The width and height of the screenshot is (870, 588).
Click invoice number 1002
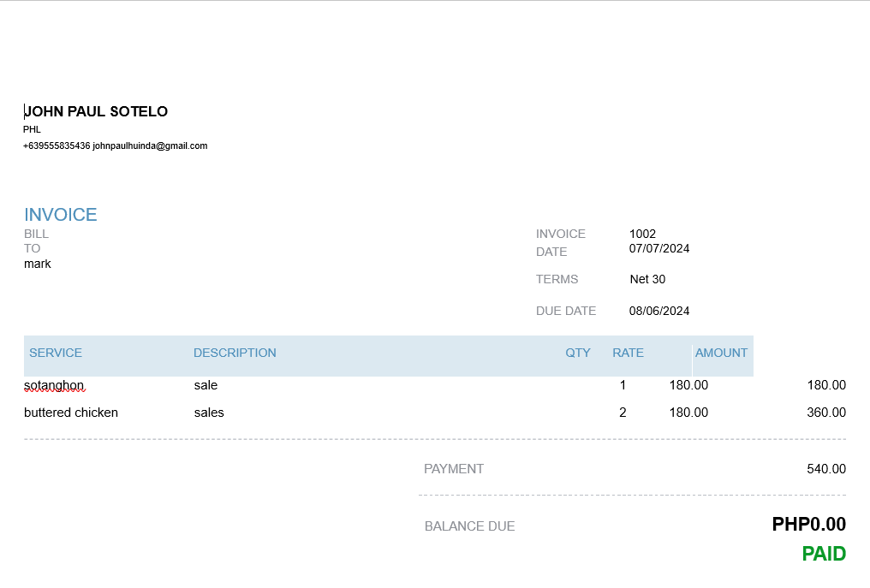point(642,235)
